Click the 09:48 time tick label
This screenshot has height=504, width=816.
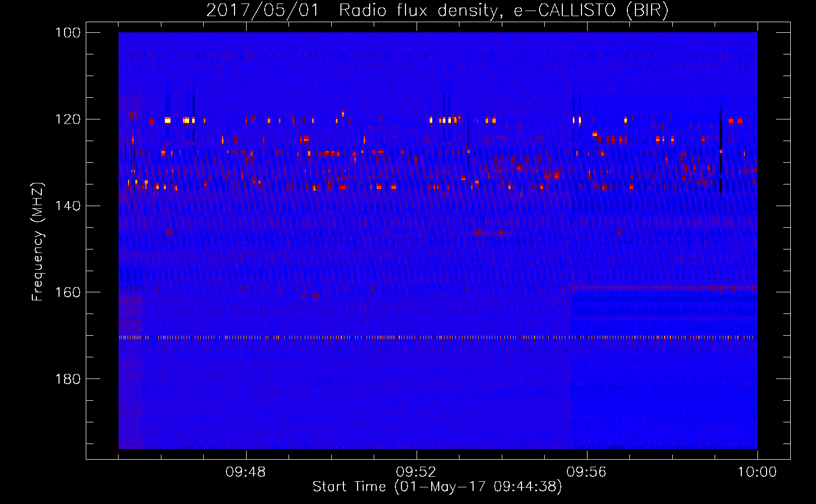246,472
